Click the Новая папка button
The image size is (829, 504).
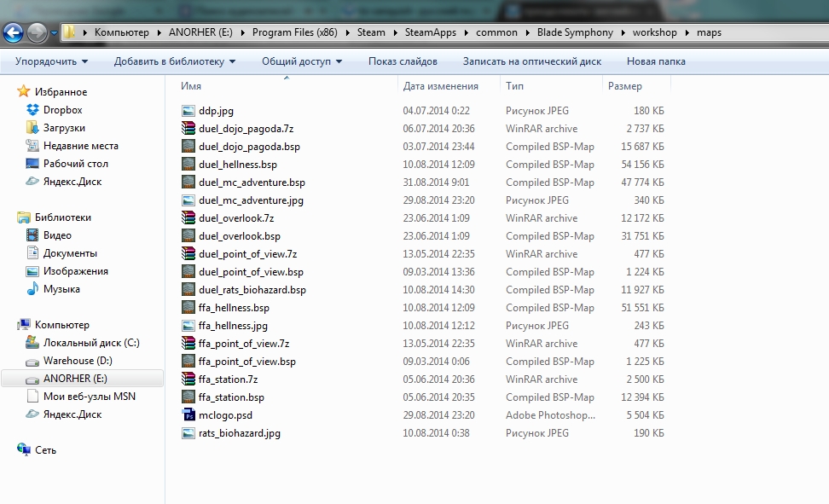[656, 61]
